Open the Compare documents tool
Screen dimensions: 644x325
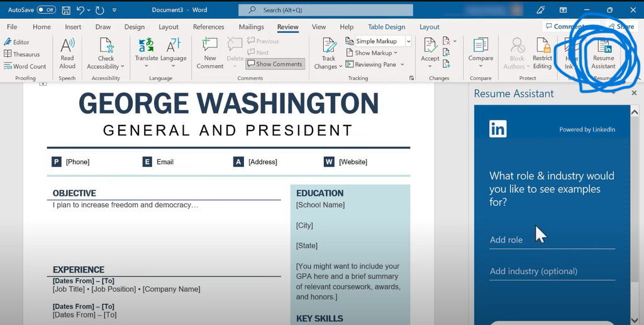[480, 52]
